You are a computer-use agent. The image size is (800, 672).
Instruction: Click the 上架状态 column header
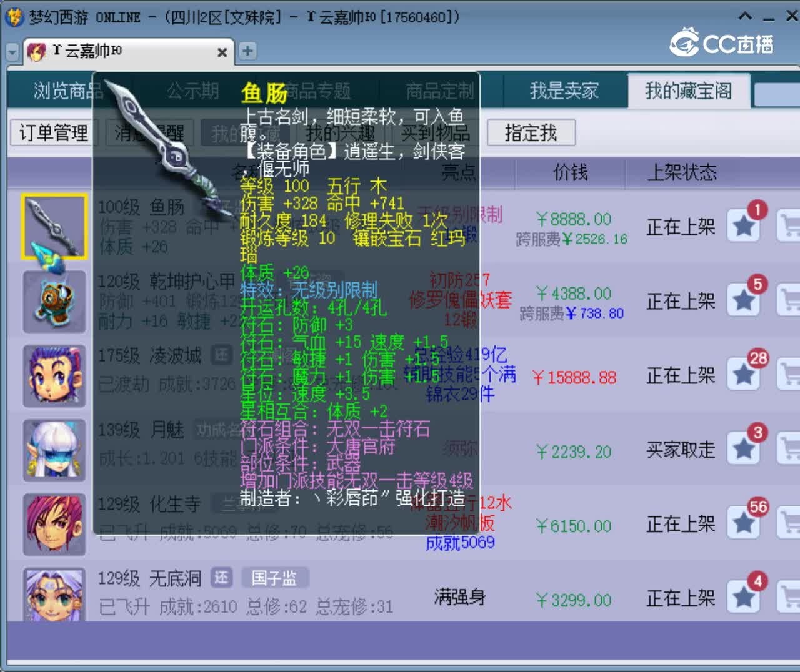[x=682, y=172]
